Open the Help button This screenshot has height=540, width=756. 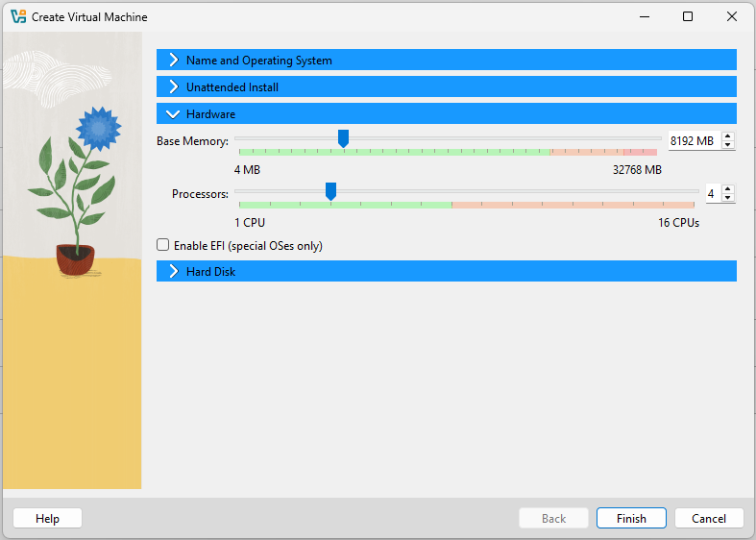pos(47,518)
